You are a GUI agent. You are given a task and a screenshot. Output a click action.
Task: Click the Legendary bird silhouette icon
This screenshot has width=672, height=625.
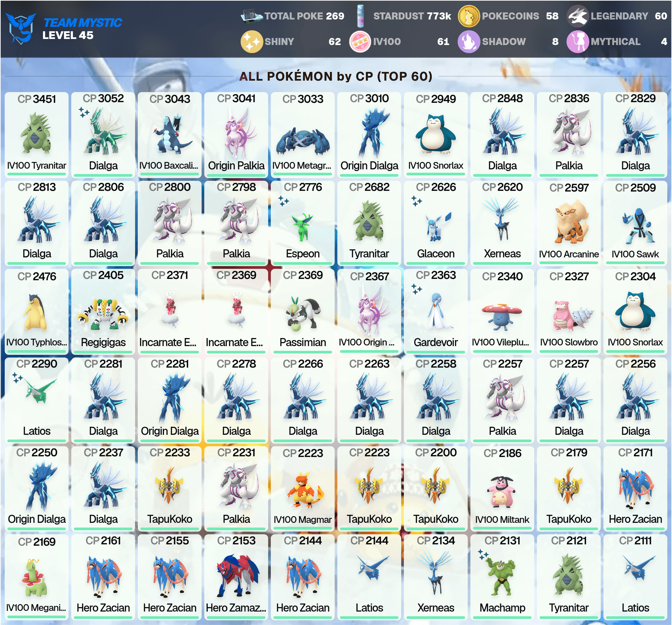point(578,16)
